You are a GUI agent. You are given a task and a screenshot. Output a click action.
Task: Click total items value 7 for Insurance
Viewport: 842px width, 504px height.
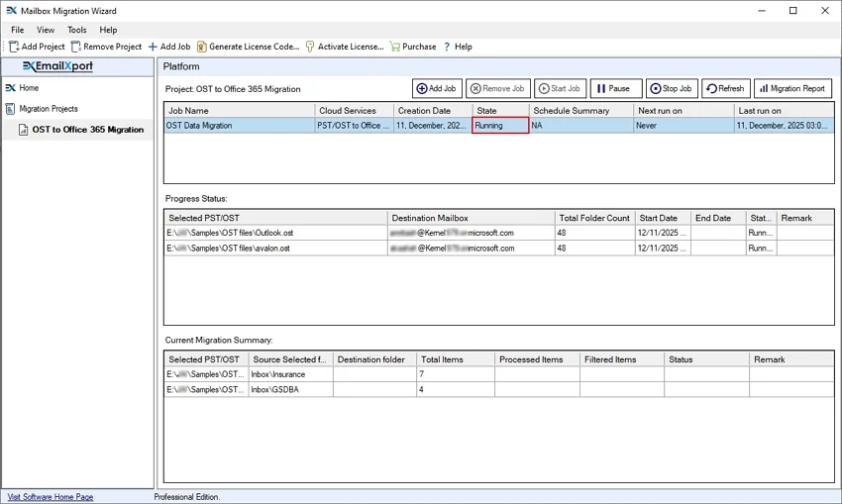pyautogui.click(x=456, y=374)
